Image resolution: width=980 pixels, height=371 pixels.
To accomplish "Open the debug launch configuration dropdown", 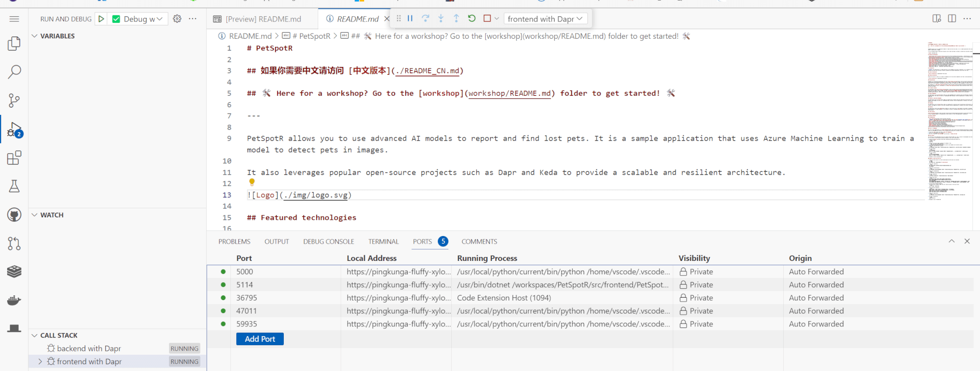I will [142, 19].
